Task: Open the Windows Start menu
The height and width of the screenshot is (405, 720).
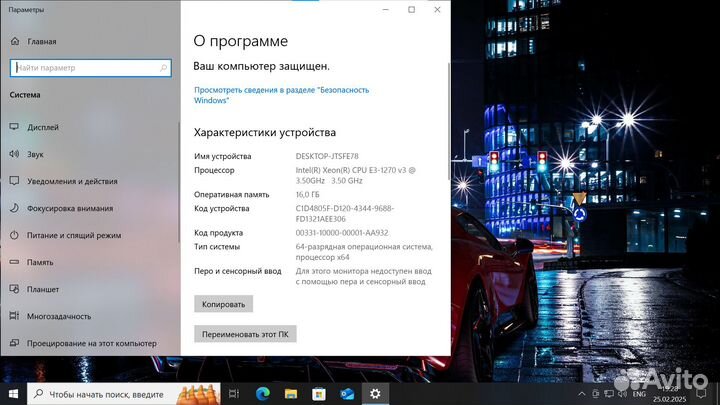Action: coord(13,394)
